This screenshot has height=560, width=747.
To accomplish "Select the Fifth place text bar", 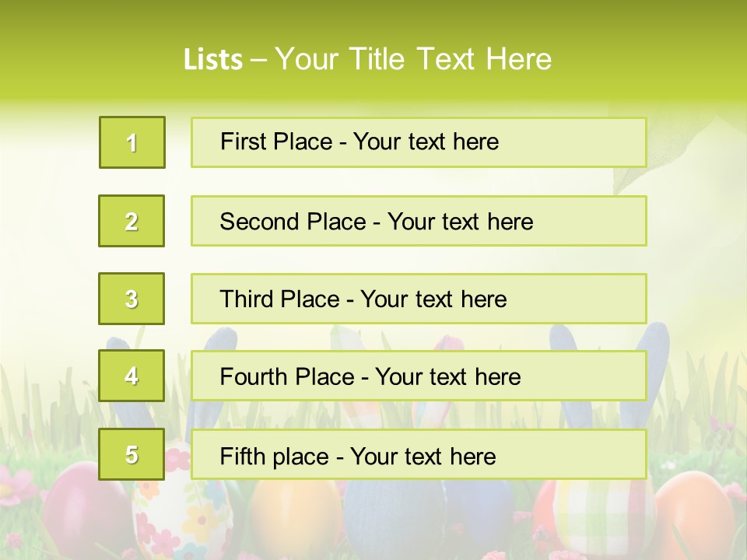I will tap(419, 454).
